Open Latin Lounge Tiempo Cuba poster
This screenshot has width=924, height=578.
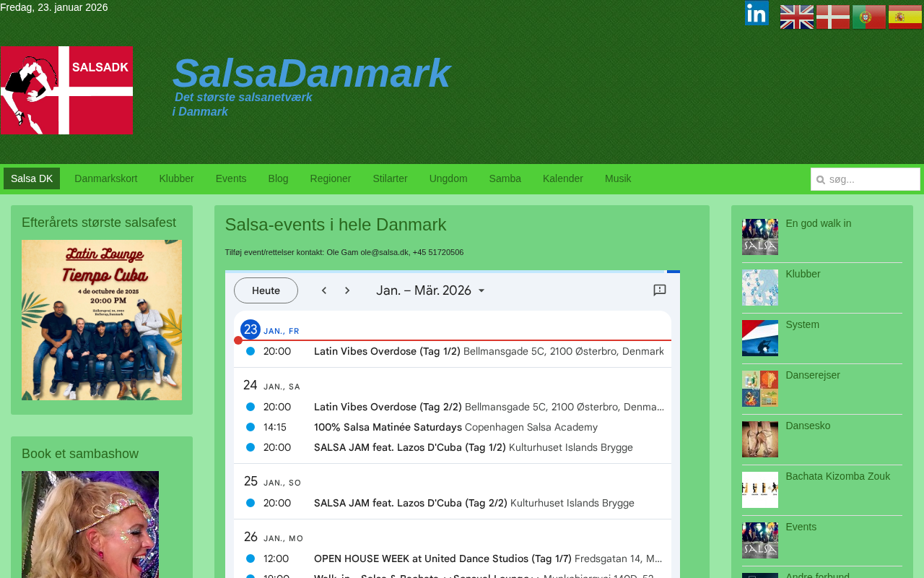click(x=102, y=320)
